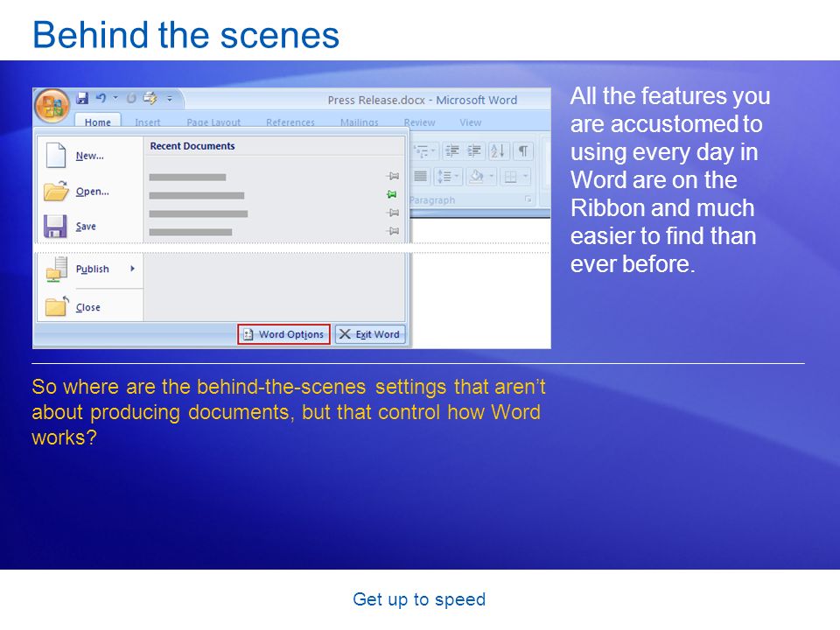Choose Save in the Office menu

click(89, 226)
